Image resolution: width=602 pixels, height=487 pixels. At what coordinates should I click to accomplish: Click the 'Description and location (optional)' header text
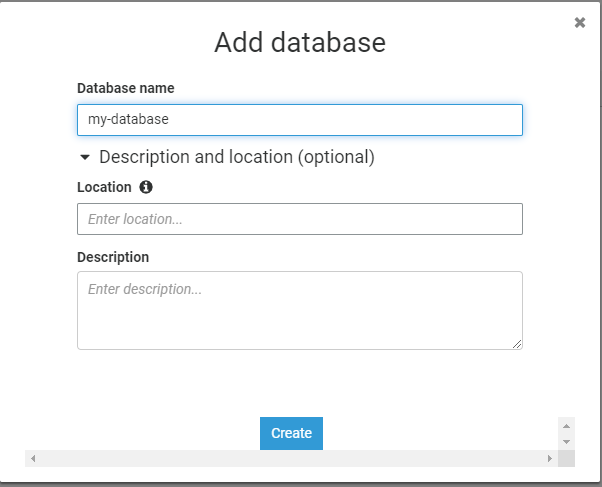pyautogui.click(x=237, y=157)
